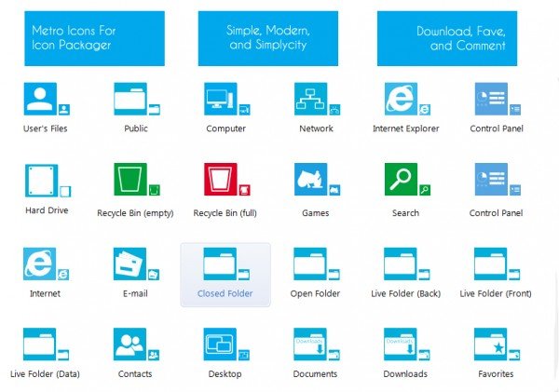Select the Contacts icon
The width and height of the screenshot is (559, 392).
[x=130, y=345]
